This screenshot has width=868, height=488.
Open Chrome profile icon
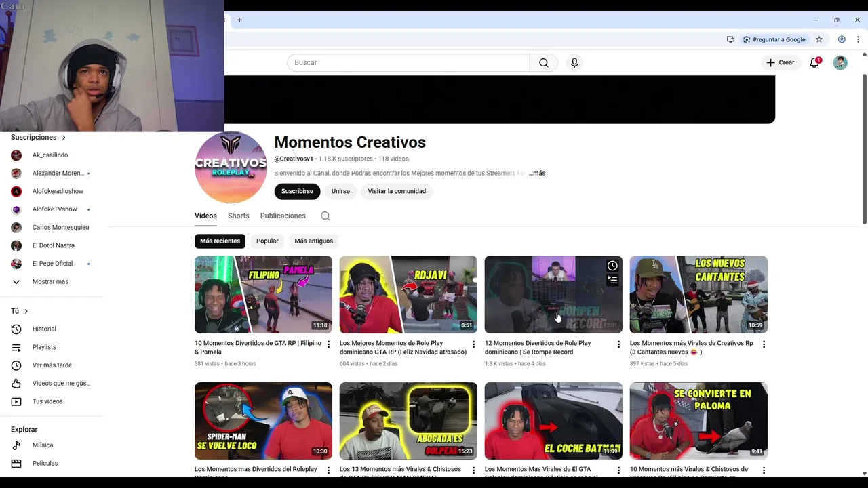[842, 39]
